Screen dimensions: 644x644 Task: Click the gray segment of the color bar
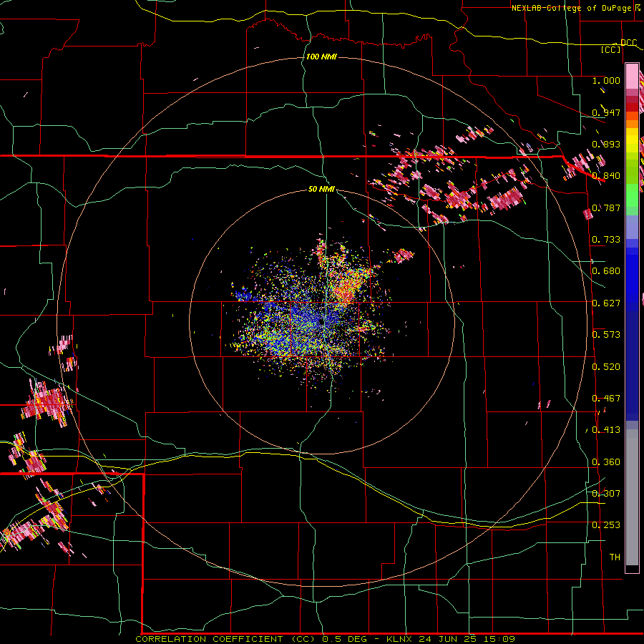[x=632, y=497]
